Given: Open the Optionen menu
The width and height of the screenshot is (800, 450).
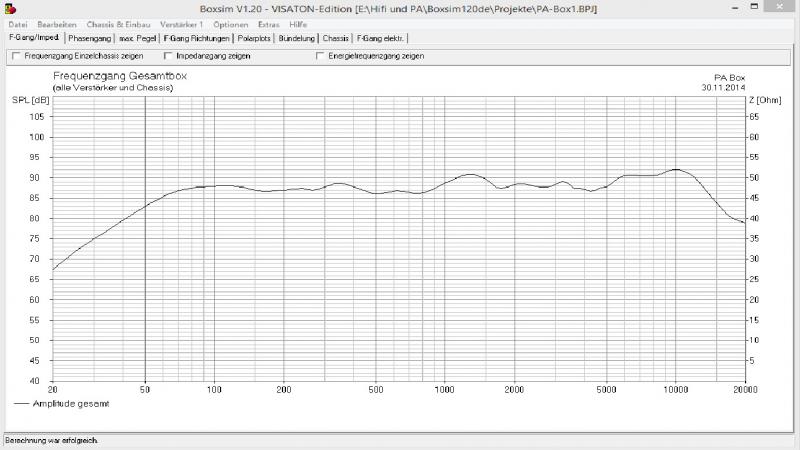Looking at the screenshot, I should pos(231,24).
